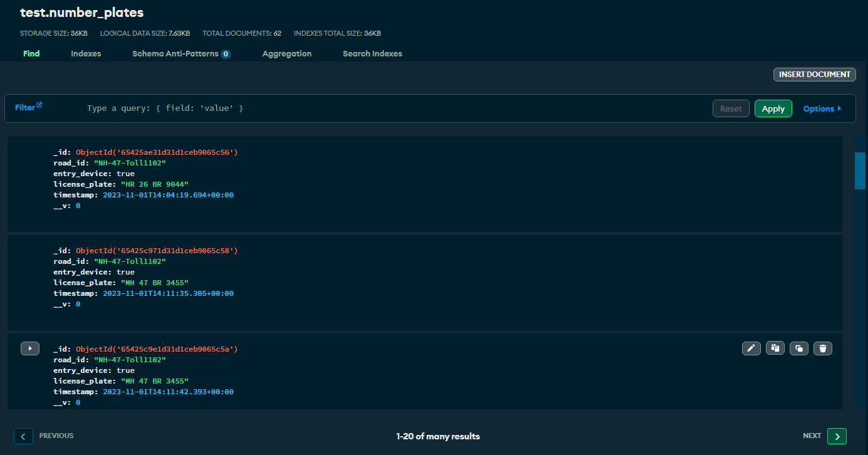The image size is (868, 455).
Task: Expand the query Options panel
Action: pyautogui.click(x=822, y=108)
